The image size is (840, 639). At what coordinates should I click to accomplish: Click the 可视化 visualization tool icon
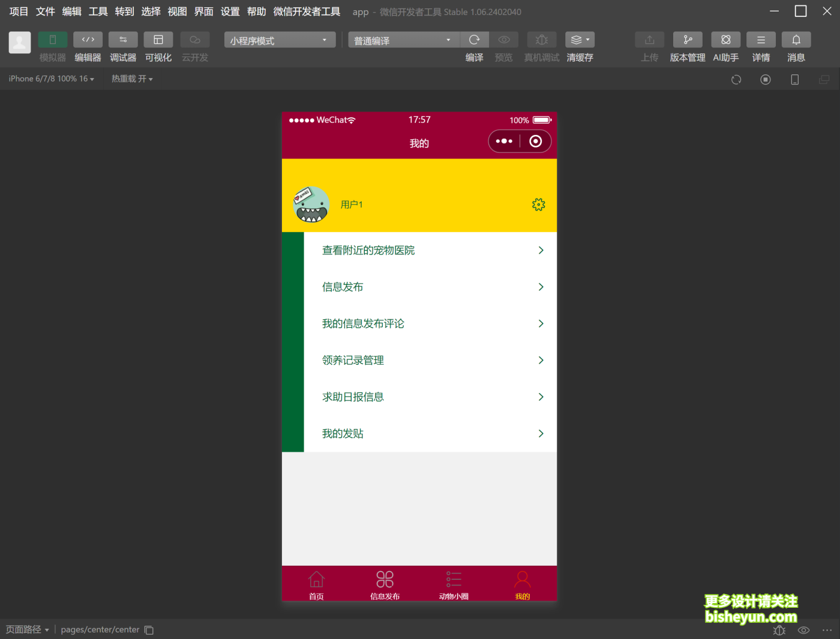click(158, 39)
